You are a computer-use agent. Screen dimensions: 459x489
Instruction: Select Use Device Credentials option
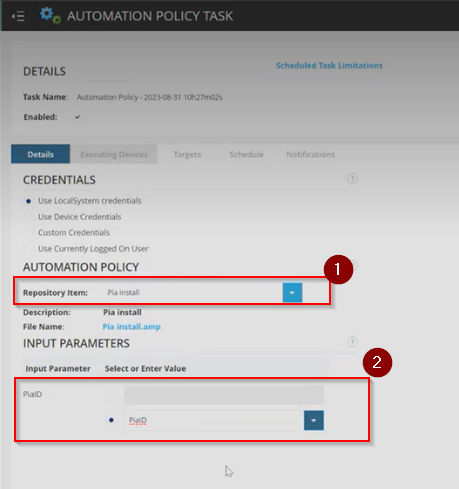click(29, 217)
